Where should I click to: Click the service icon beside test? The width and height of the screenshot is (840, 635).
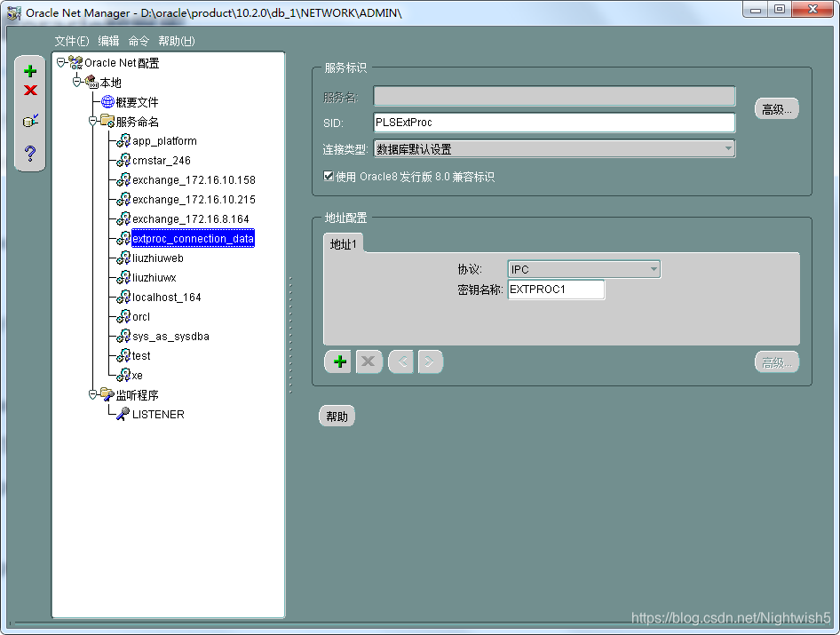(x=123, y=355)
